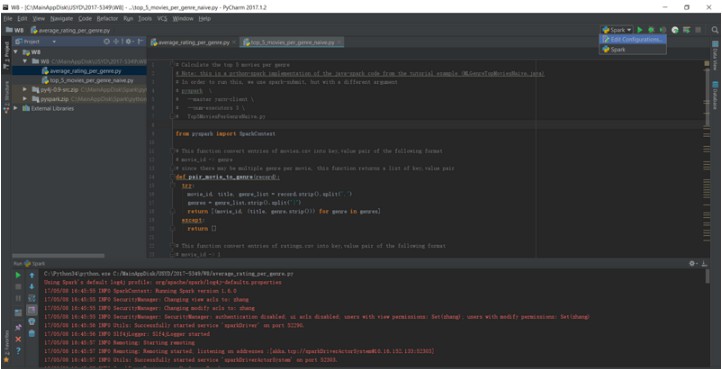Image resolution: width=722 pixels, height=369 pixels.
Task: Open the Spark run configuration dropdown
Action: (x=617, y=30)
